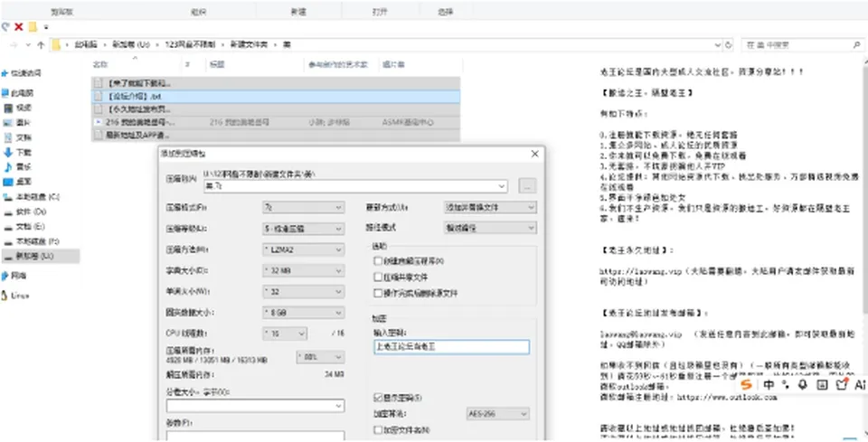The image size is (868, 442).
Task: Open the archive format dropdown showing 7z
Action: coord(303,208)
